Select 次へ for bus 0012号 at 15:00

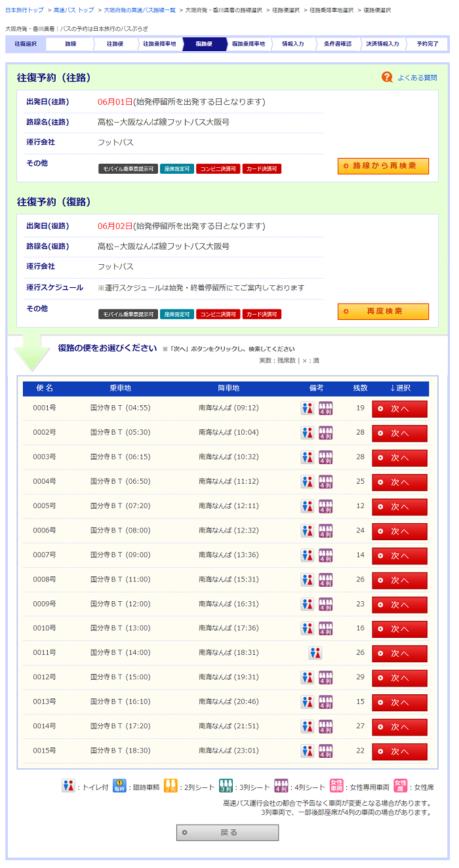coord(399,678)
